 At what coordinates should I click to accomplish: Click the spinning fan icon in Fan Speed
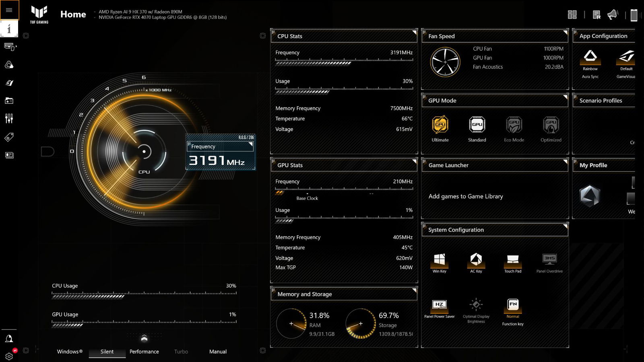445,62
